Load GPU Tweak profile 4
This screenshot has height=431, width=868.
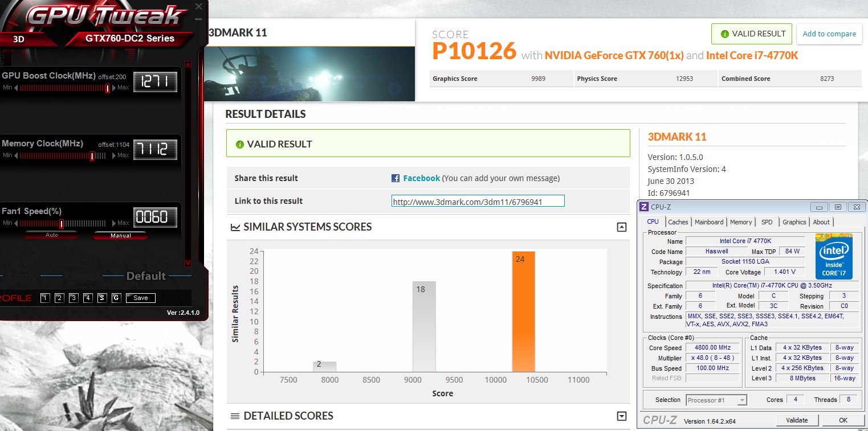tap(88, 298)
